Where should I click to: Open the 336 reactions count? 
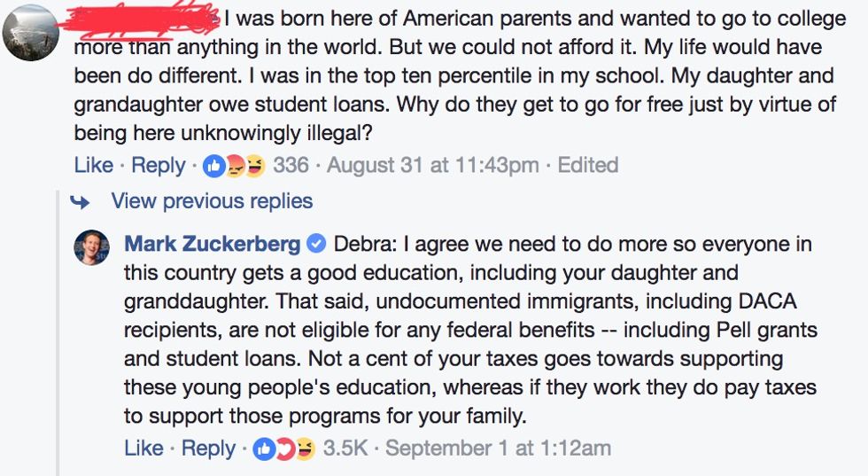289,165
